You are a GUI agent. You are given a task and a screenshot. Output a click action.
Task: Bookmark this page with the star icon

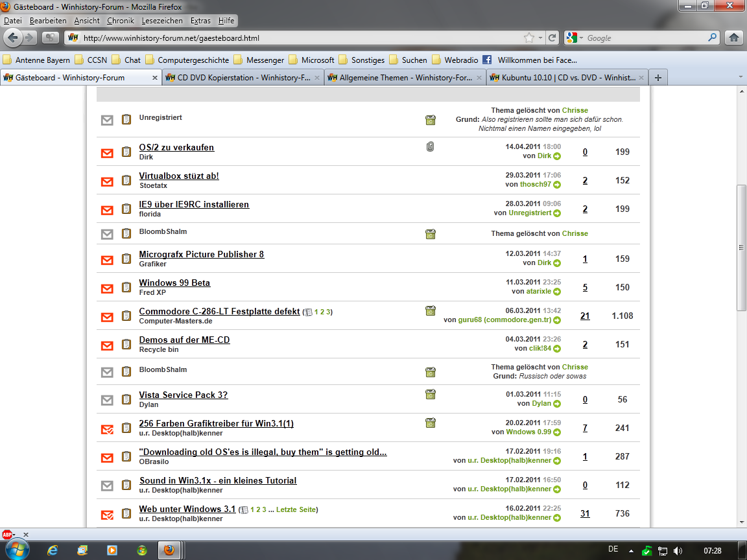pyautogui.click(x=529, y=38)
